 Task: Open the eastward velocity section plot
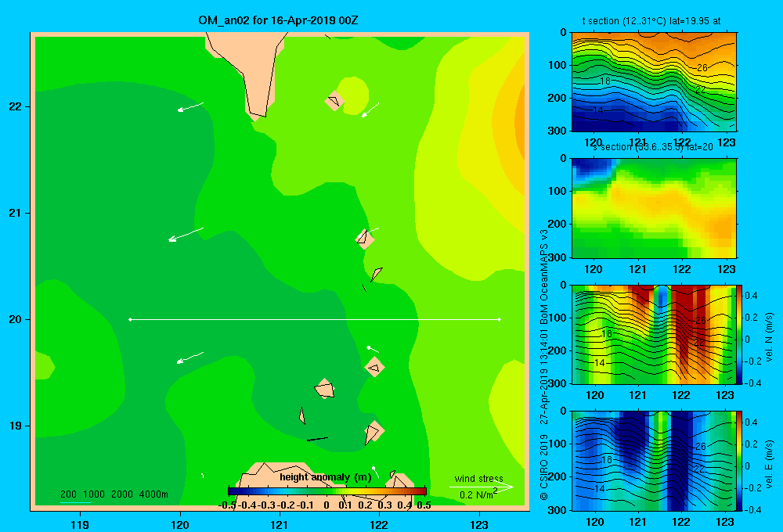[x=654, y=461]
